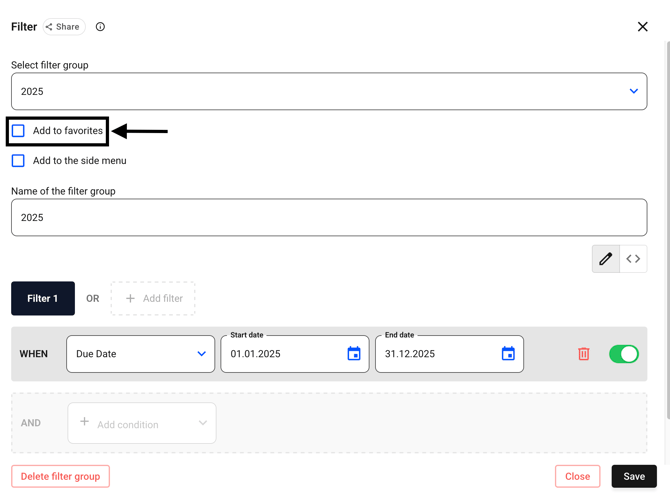Enable Add to the side menu checkbox

(19, 160)
